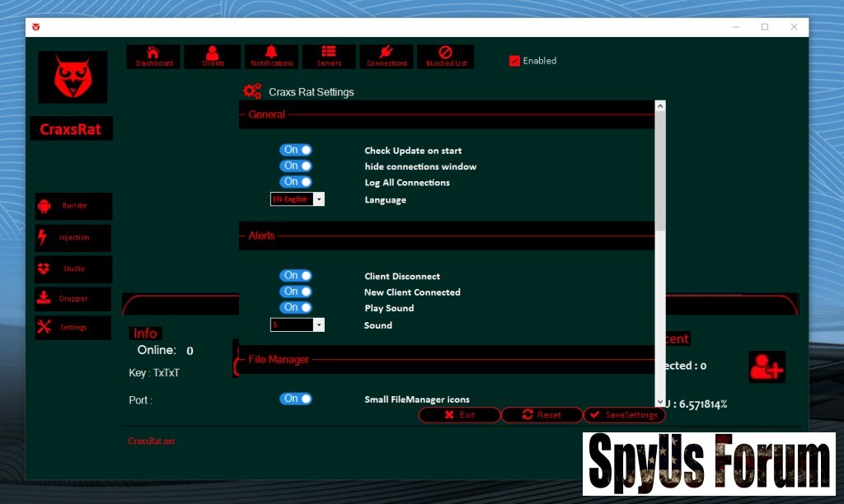
Task: Click the Reset button
Action: [x=542, y=415]
